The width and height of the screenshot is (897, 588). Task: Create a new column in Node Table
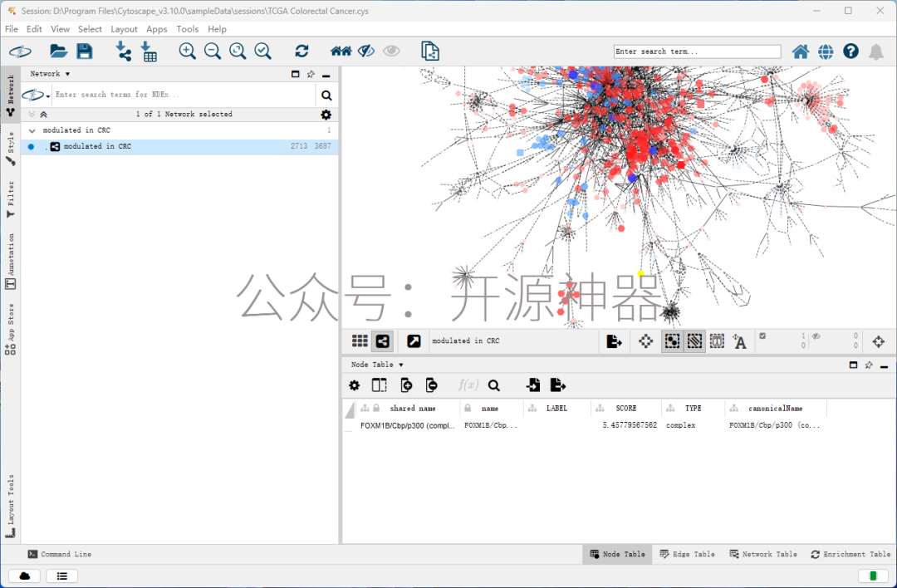(x=406, y=385)
